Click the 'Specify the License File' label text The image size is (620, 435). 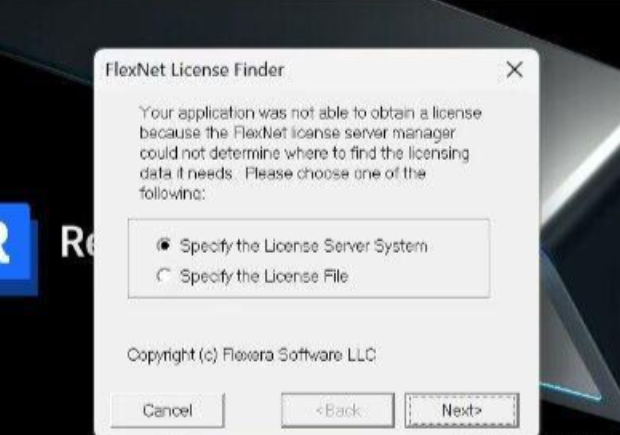click(264, 276)
